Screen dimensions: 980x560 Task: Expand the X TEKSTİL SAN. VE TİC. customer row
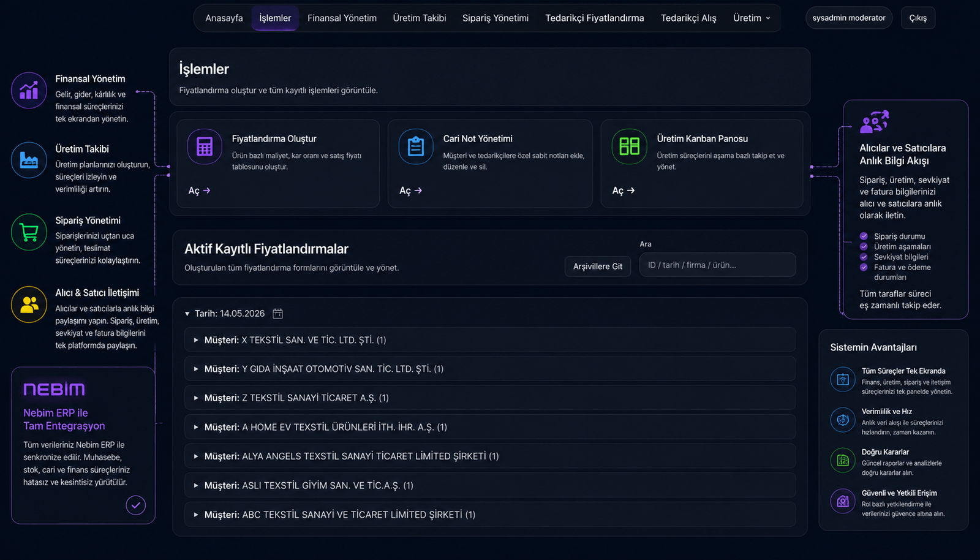point(490,340)
